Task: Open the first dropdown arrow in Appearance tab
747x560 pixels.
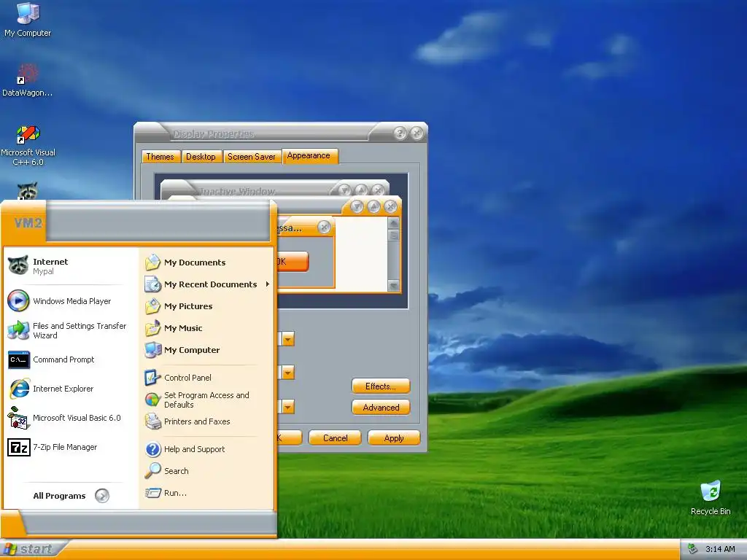Action: (287, 339)
